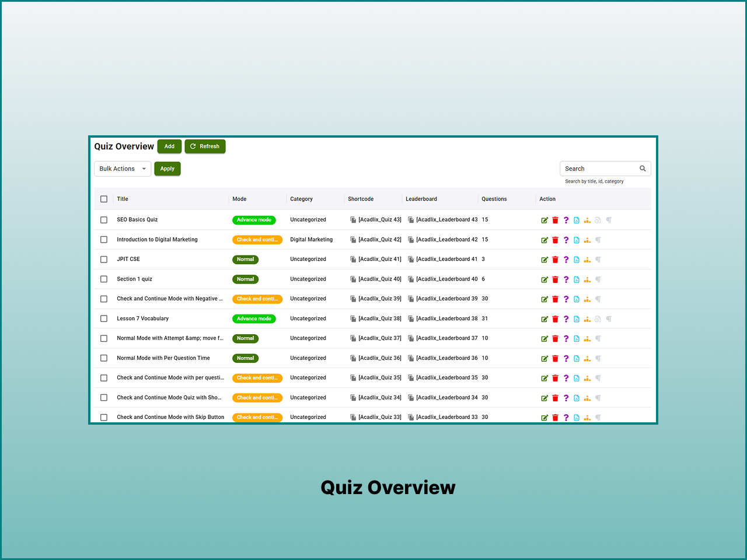The height and width of the screenshot is (560, 747).
Task: Check the SEO Basics Quiz checkbox
Action: tap(104, 220)
